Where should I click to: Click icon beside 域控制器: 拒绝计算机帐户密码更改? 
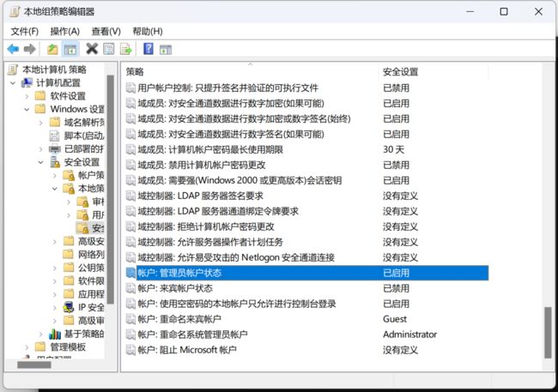(x=130, y=226)
